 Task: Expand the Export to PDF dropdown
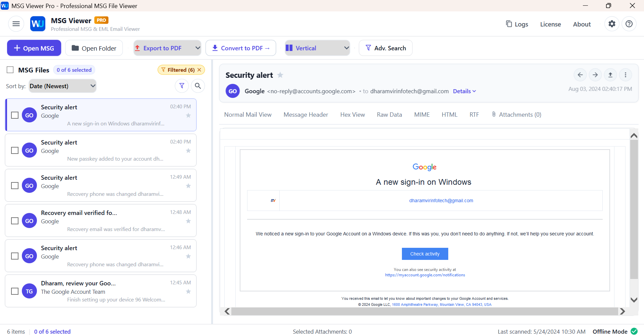pos(167,48)
